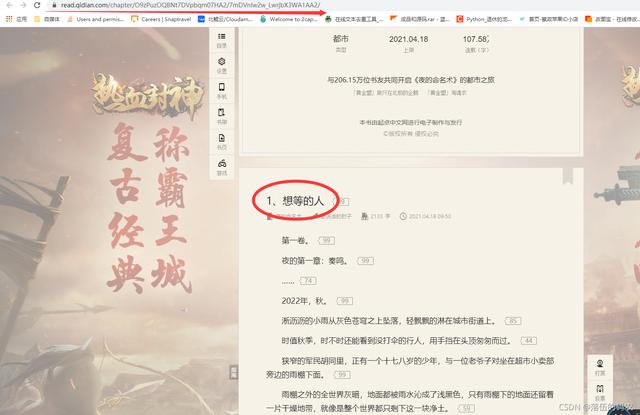Open the bookmark with blue bird icon
Screen dimensions: 640x415
pyautogui.click(x=549, y=19)
